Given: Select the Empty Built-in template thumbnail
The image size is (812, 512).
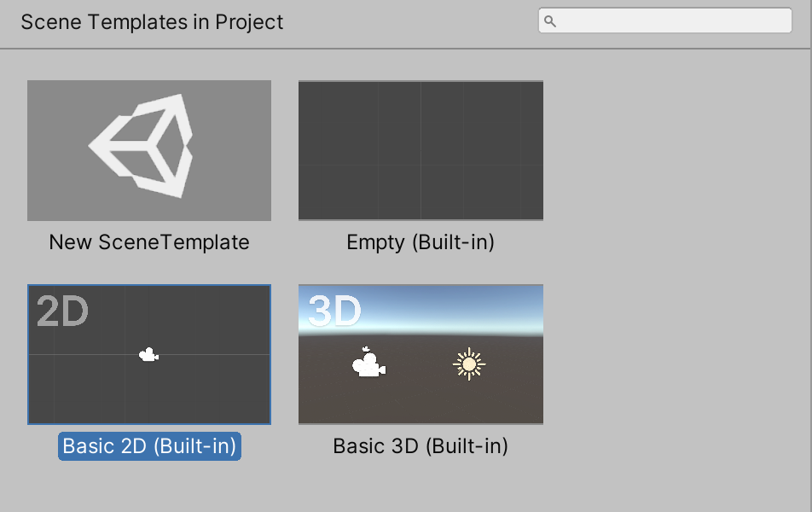Looking at the screenshot, I should (x=420, y=150).
